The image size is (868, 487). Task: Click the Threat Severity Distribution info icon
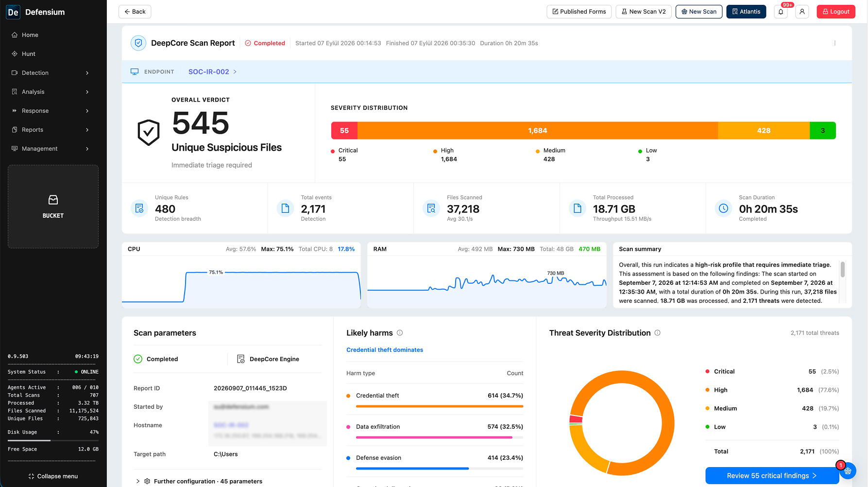[x=657, y=333]
